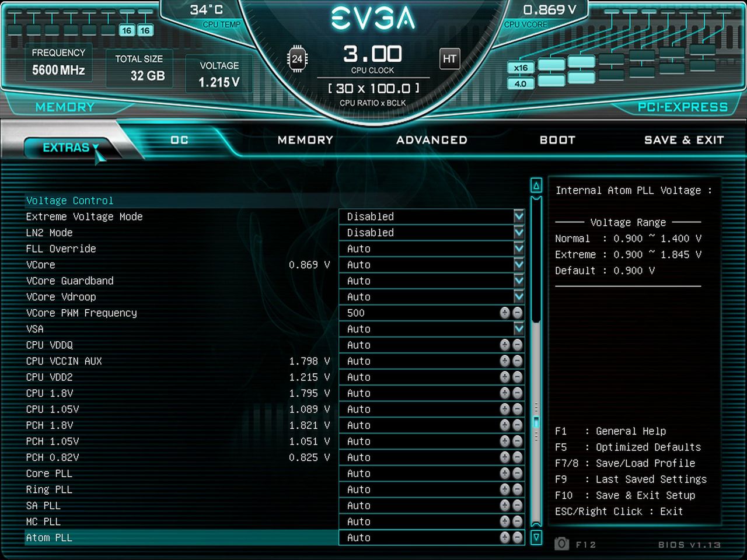Click the F12 screenshot camera icon
The height and width of the screenshot is (560, 747).
click(x=561, y=544)
